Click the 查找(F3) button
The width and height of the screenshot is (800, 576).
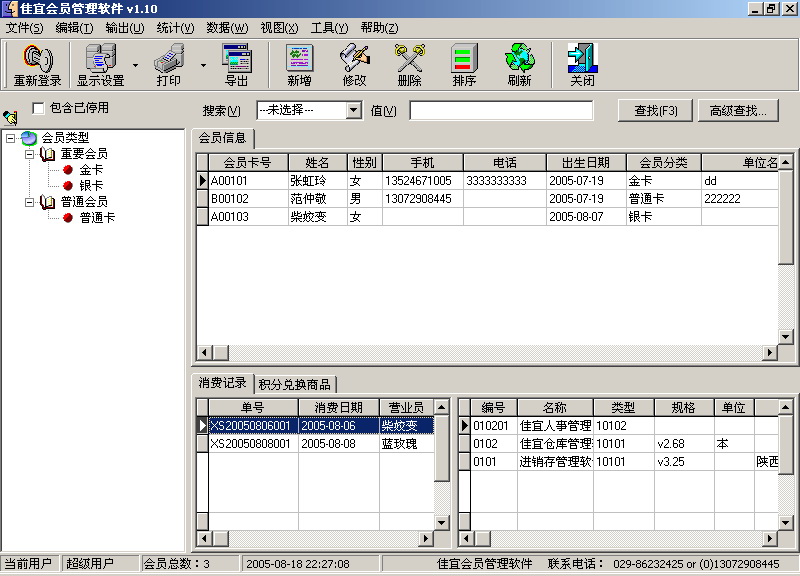[x=655, y=110]
